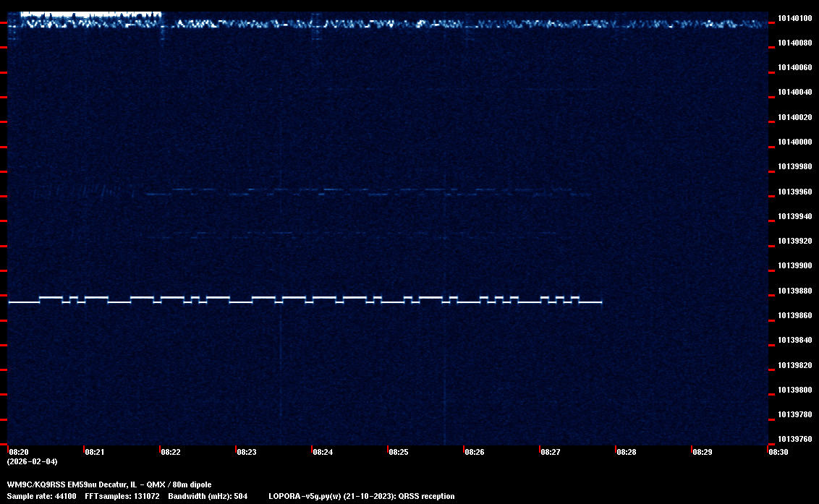
Task: Click the 10139760 frequency label
Action: [x=794, y=439]
